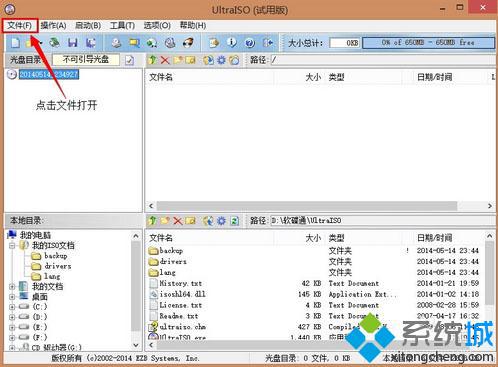The height and width of the screenshot is (367, 498).
Task: Click the red X Delete in local pane toolbar
Action: (x=178, y=221)
